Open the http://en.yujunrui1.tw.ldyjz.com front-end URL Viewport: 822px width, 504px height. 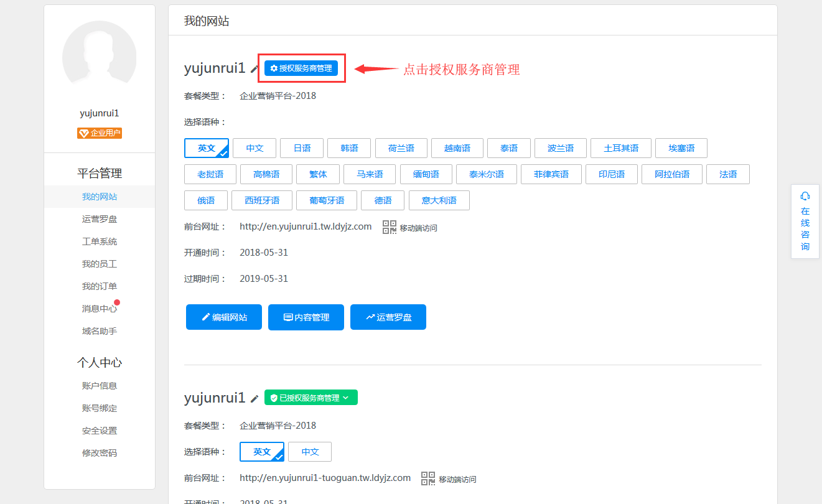coord(306,226)
